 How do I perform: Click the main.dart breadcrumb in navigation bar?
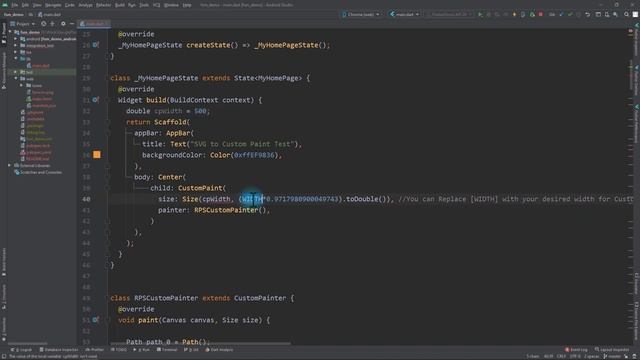pyautogui.click(x=49, y=15)
